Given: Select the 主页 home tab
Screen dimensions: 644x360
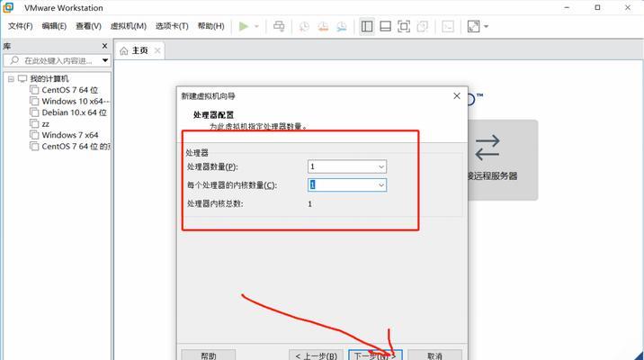Looking at the screenshot, I should tap(139, 50).
